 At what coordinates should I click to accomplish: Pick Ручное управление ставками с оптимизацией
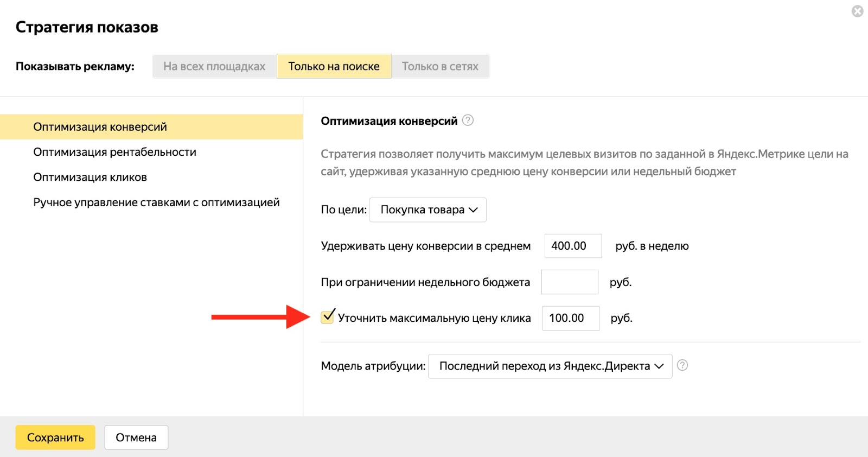(156, 202)
